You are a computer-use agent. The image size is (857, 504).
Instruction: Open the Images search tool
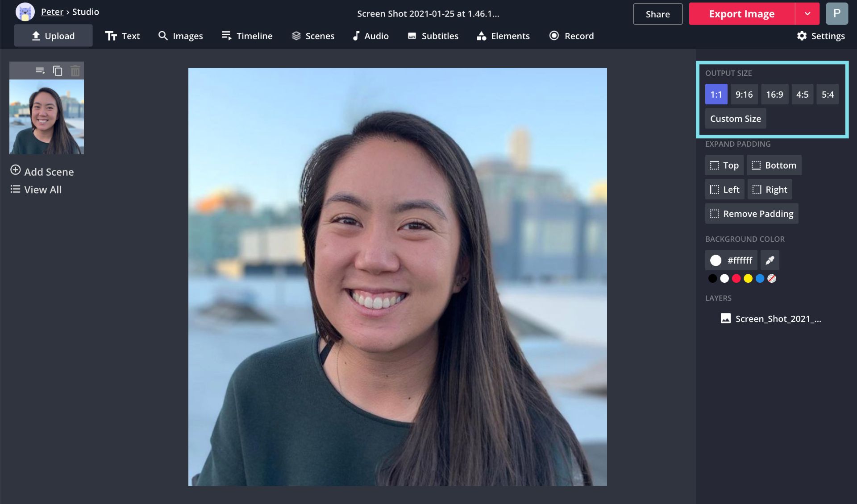pyautogui.click(x=180, y=36)
